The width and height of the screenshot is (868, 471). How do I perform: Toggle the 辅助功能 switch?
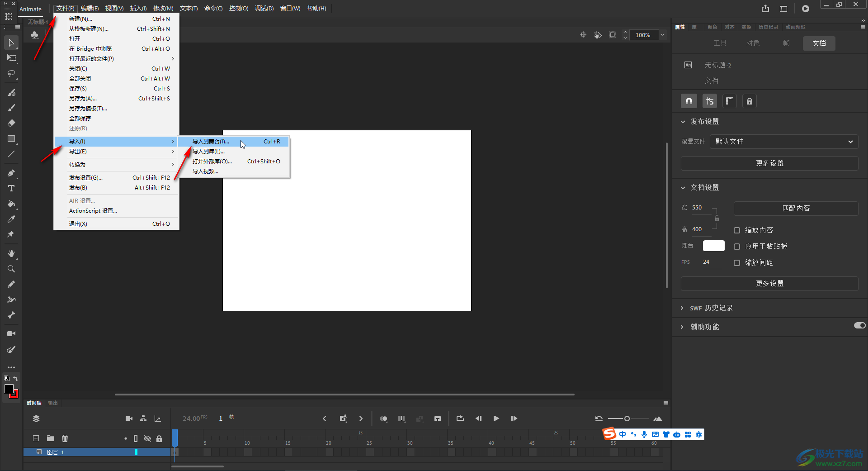coord(859,325)
